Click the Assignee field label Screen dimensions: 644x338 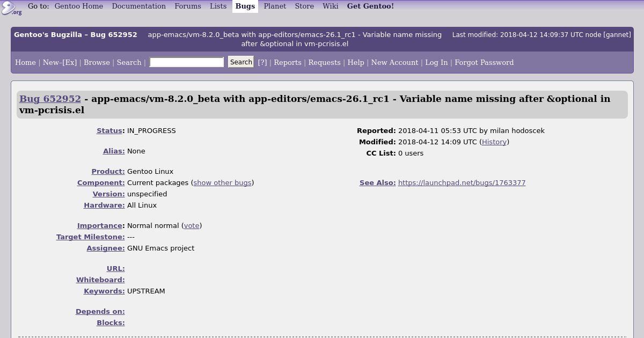[106, 248]
